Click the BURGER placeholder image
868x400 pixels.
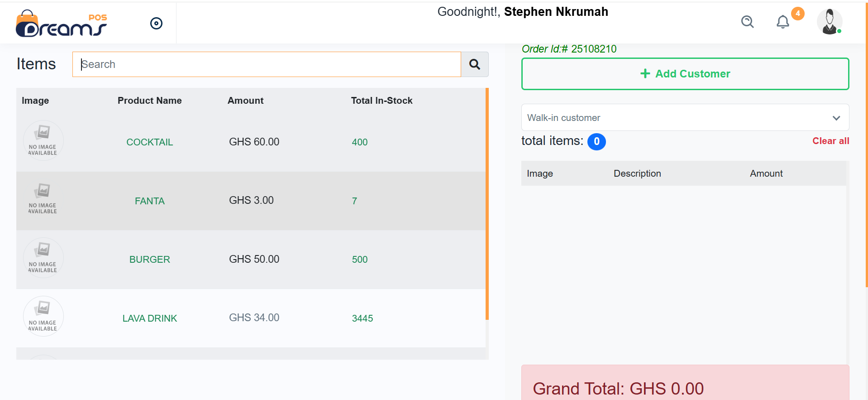43,258
